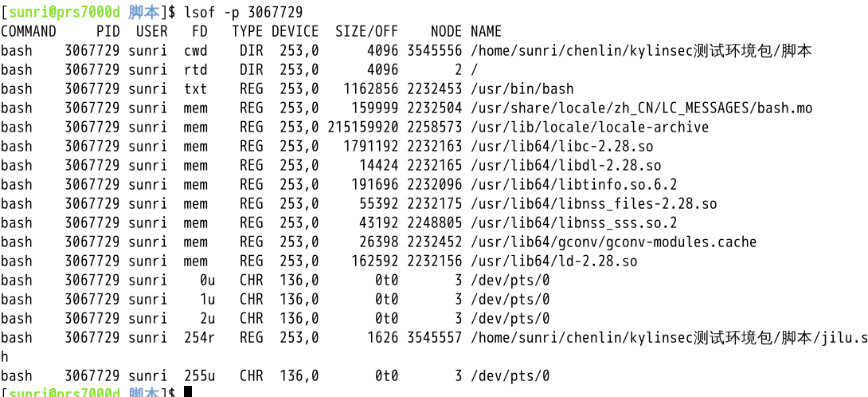Viewport: 868px width, 397px height.
Task: Click the libdl-2.28.so library path
Action: (x=565, y=165)
